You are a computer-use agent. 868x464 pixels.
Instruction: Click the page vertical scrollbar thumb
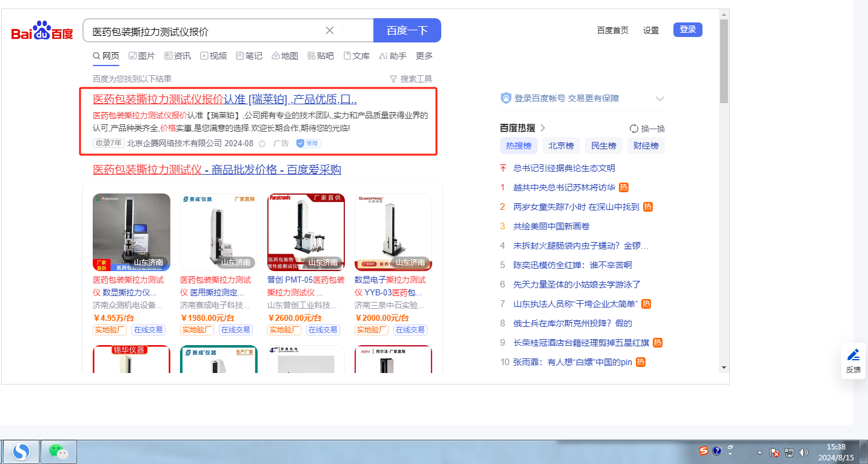[724, 61]
